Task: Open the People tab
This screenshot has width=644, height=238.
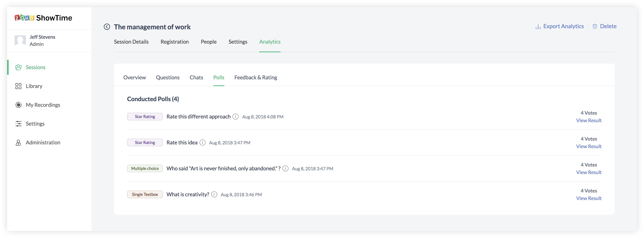Action: (209, 42)
